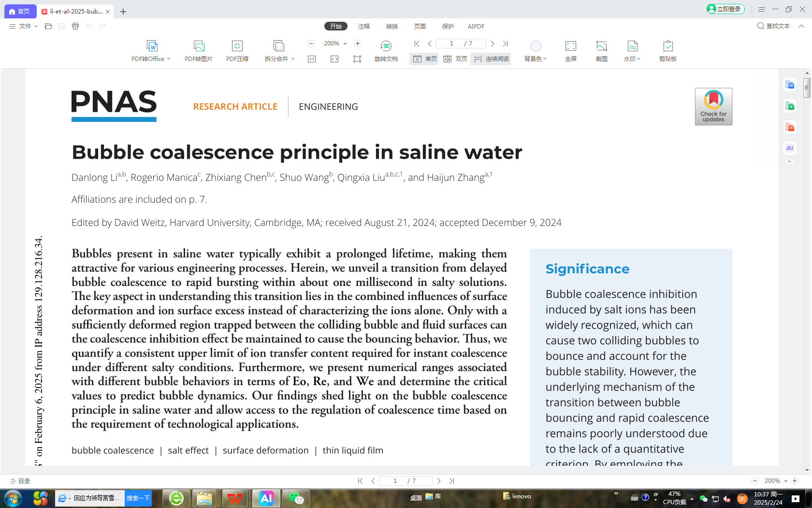
Task: Click the Check for updates badge
Action: pos(713,106)
